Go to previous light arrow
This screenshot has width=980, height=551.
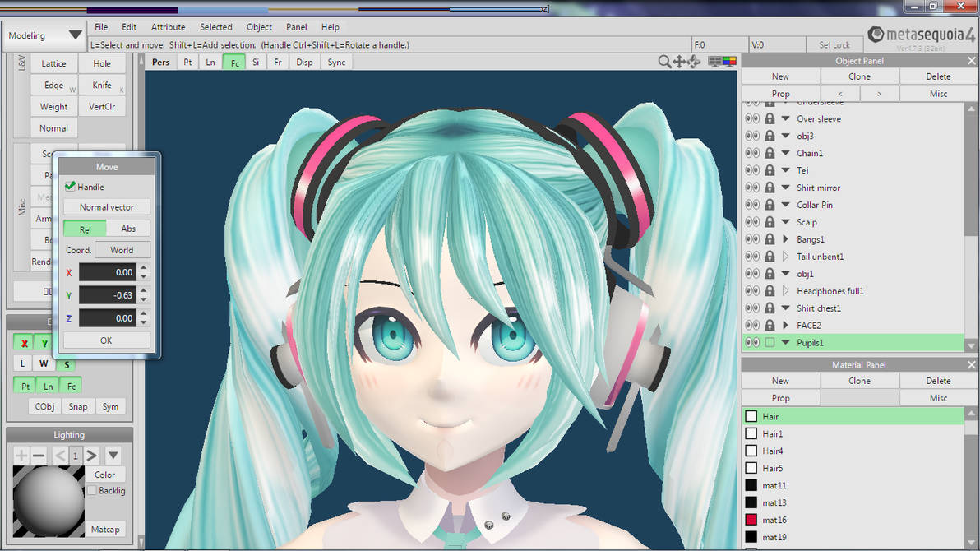click(60, 456)
